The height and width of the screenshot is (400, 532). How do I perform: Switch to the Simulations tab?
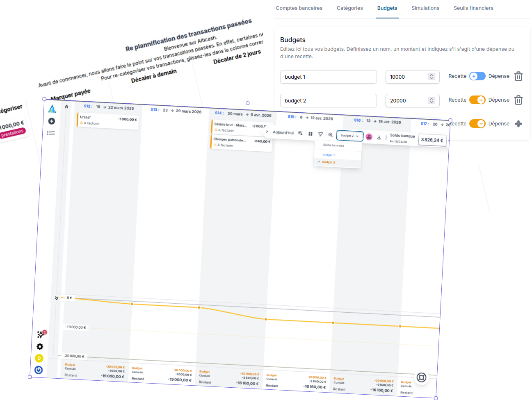click(425, 8)
